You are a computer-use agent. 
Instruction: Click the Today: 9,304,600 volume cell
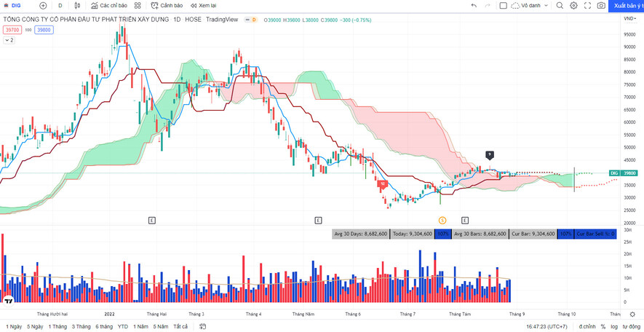pos(412,234)
